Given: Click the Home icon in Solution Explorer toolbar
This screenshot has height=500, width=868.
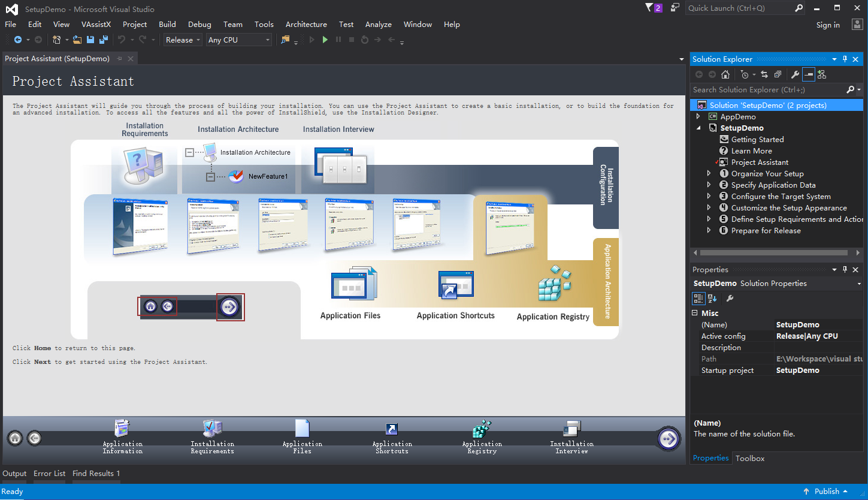Looking at the screenshot, I should (725, 74).
